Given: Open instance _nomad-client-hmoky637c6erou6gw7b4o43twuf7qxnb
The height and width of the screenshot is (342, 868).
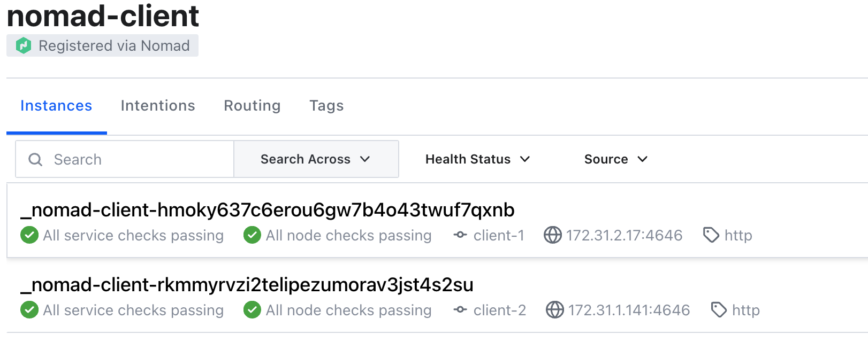Looking at the screenshot, I should [x=268, y=210].
